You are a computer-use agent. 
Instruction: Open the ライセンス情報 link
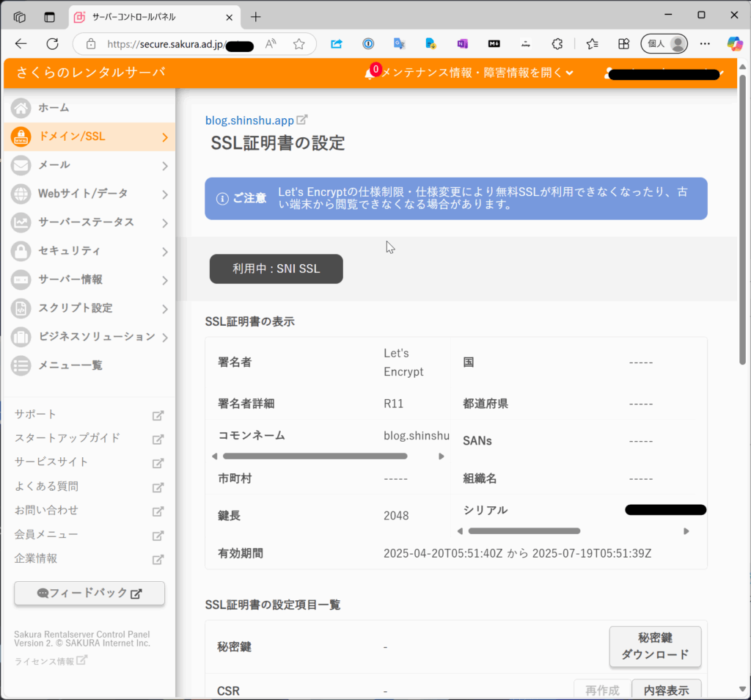[51, 661]
